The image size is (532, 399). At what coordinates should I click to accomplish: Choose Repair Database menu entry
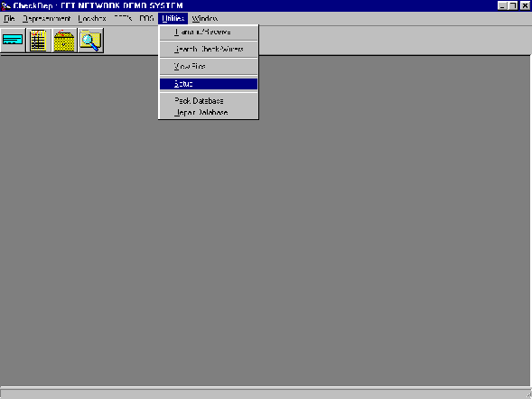click(x=209, y=112)
